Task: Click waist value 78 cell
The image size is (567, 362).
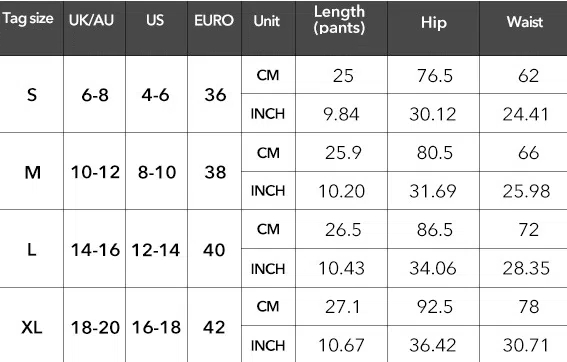Action: click(523, 307)
